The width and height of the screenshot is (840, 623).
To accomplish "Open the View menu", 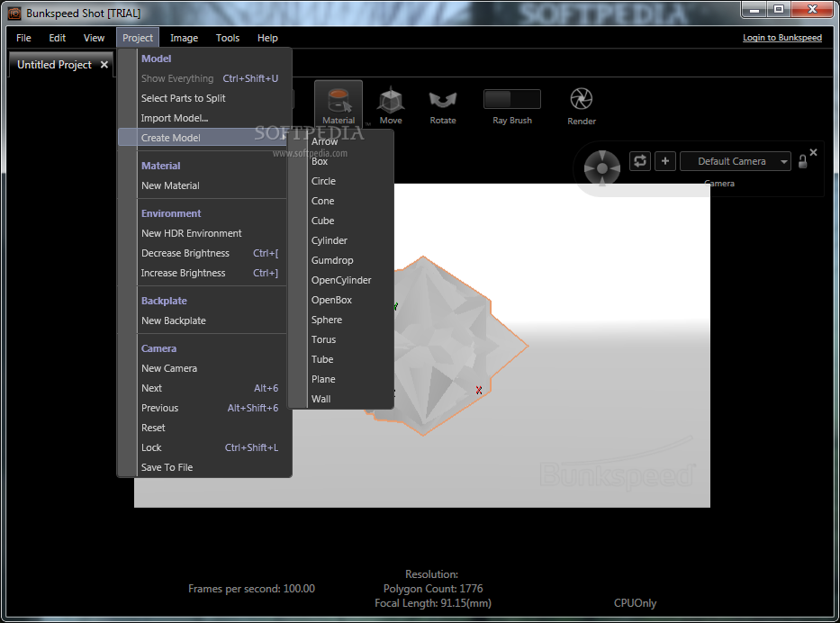I will [x=94, y=38].
